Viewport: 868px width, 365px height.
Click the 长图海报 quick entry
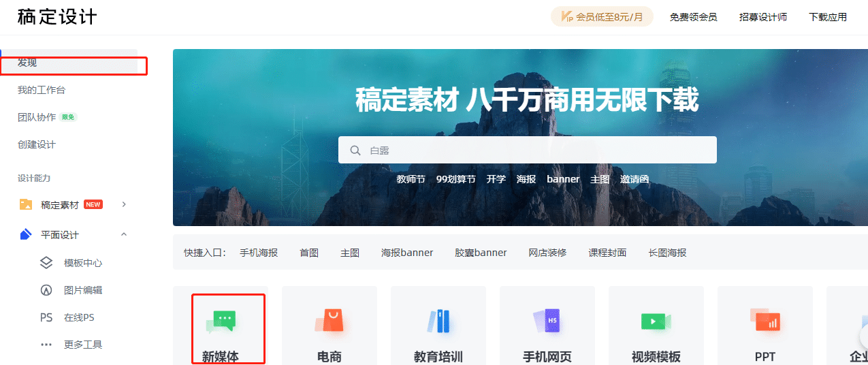point(667,253)
